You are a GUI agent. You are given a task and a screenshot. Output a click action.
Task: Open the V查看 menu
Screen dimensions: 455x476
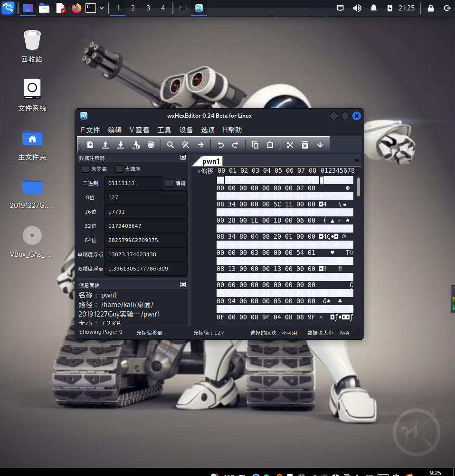140,130
